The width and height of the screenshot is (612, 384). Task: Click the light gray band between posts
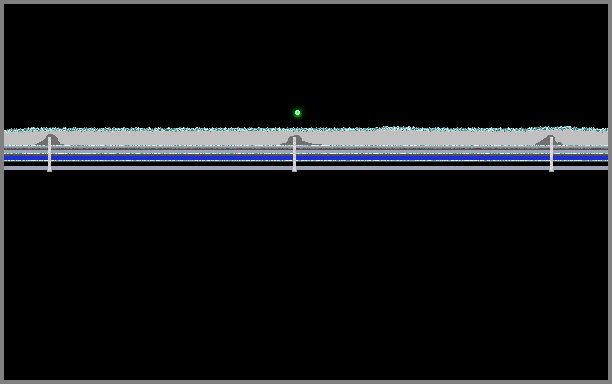point(172,138)
